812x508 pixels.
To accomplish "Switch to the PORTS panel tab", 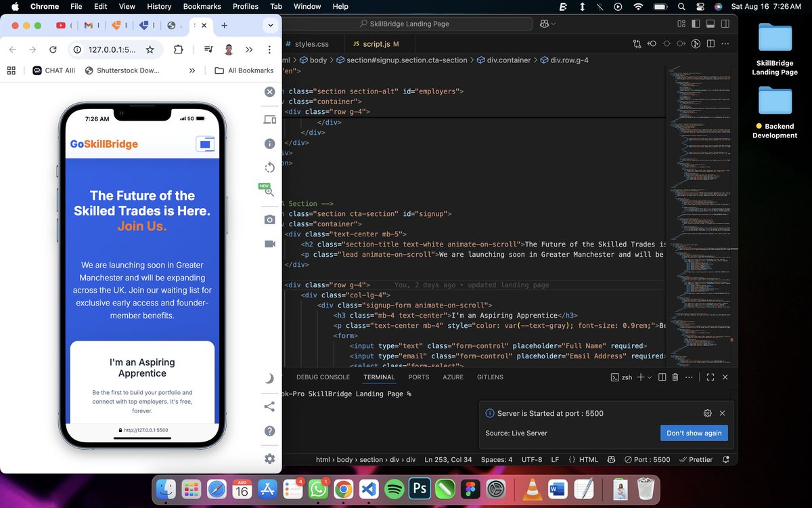I will (419, 377).
